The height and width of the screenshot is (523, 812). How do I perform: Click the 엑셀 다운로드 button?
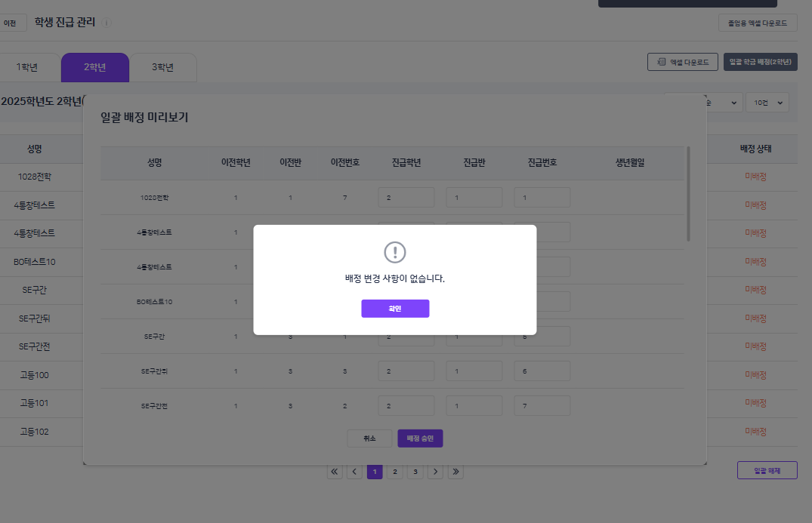pos(682,62)
